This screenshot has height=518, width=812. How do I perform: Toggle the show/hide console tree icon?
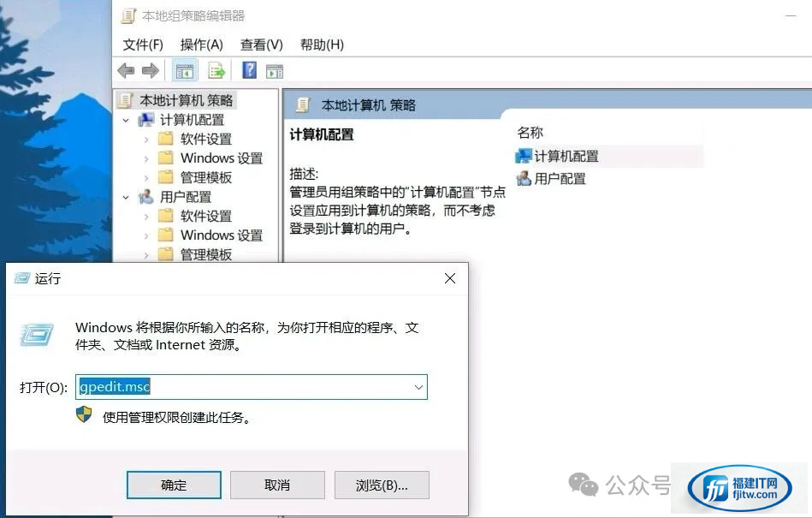coord(183,70)
